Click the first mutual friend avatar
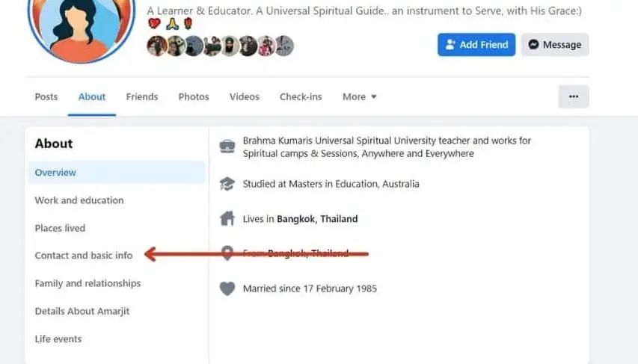Screen dimensions: 638x364 tap(156, 46)
